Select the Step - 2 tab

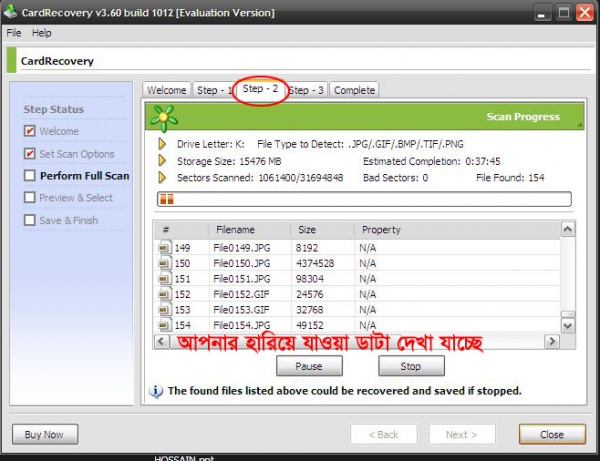(x=260, y=89)
